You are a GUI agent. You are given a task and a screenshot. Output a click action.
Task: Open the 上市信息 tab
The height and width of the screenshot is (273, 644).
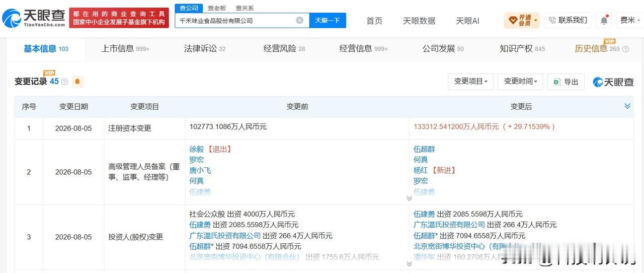point(125,49)
